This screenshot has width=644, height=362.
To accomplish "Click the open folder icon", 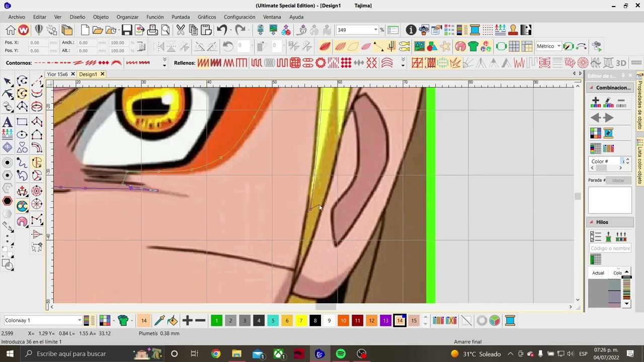I will point(98,30).
